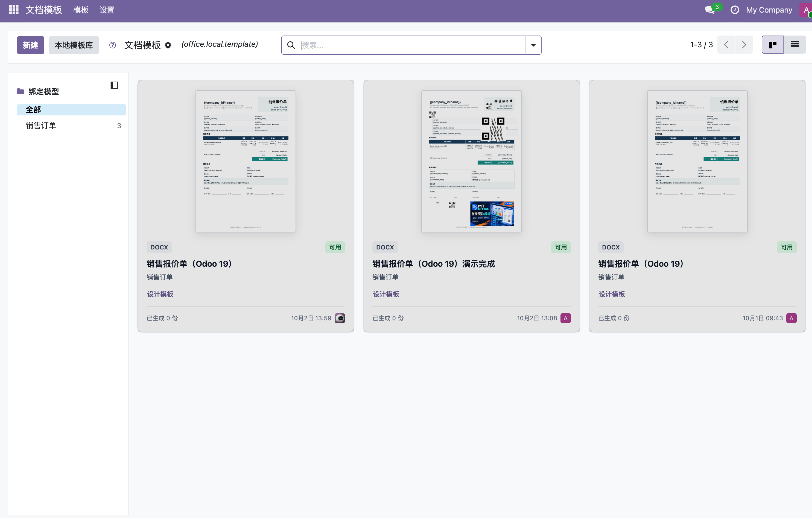
Task: Click the title 销售报价单（Odoo 19）演示完成
Action: pos(433,263)
